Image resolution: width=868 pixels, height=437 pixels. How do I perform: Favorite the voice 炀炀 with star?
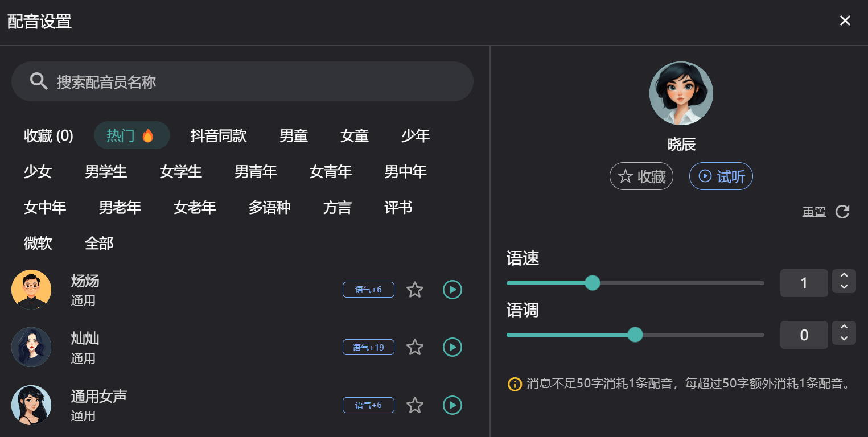[x=415, y=290]
